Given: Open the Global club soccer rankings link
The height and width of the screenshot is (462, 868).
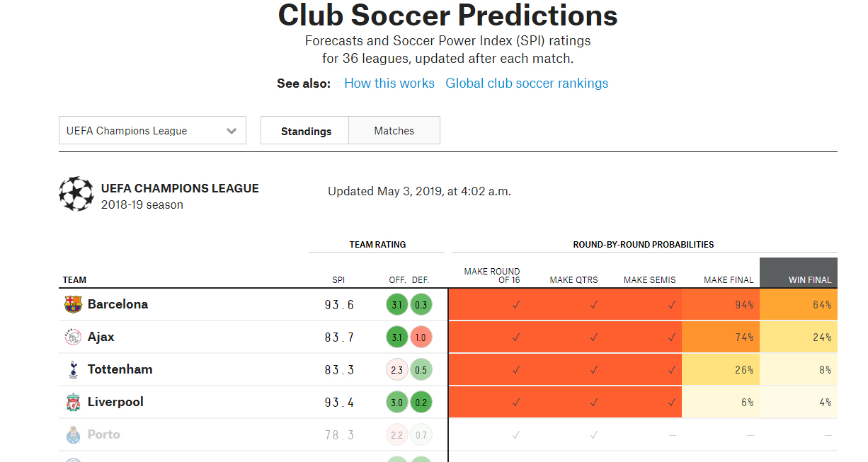Looking at the screenshot, I should click(x=527, y=83).
